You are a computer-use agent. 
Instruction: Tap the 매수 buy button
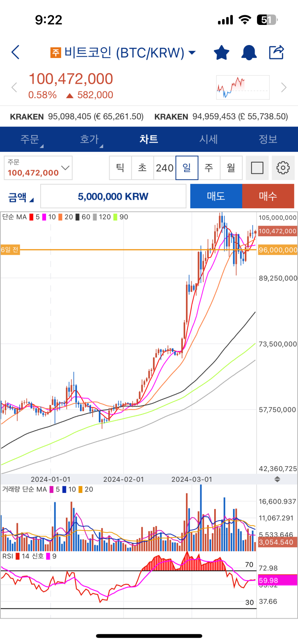tap(268, 196)
